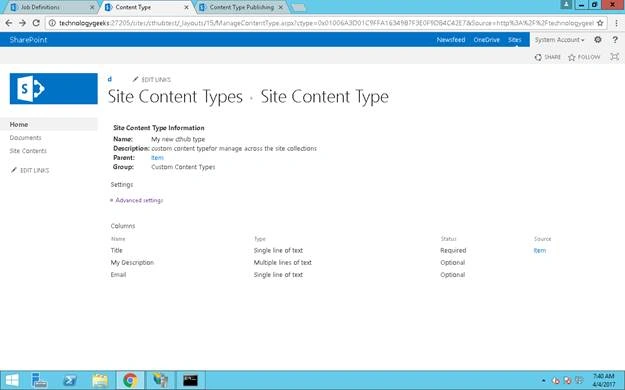Open the command prompt taskbar icon
Viewport: 625px width, 390px height.
(x=190, y=380)
